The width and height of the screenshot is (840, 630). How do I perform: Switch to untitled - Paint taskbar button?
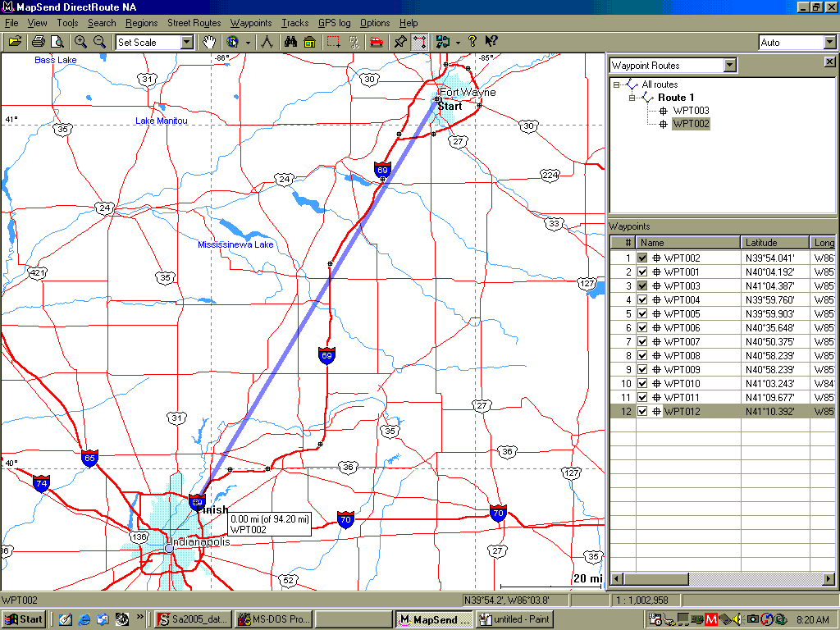[x=515, y=619]
